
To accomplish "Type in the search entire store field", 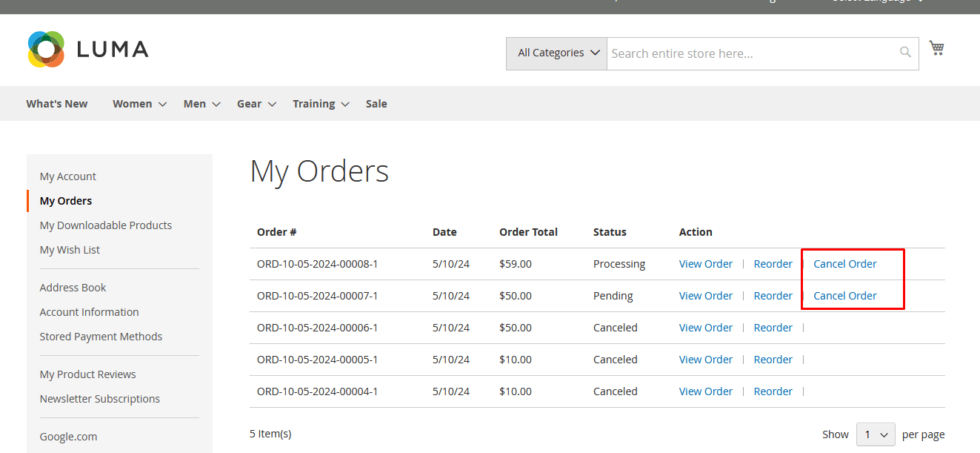I will pos(748,53).
